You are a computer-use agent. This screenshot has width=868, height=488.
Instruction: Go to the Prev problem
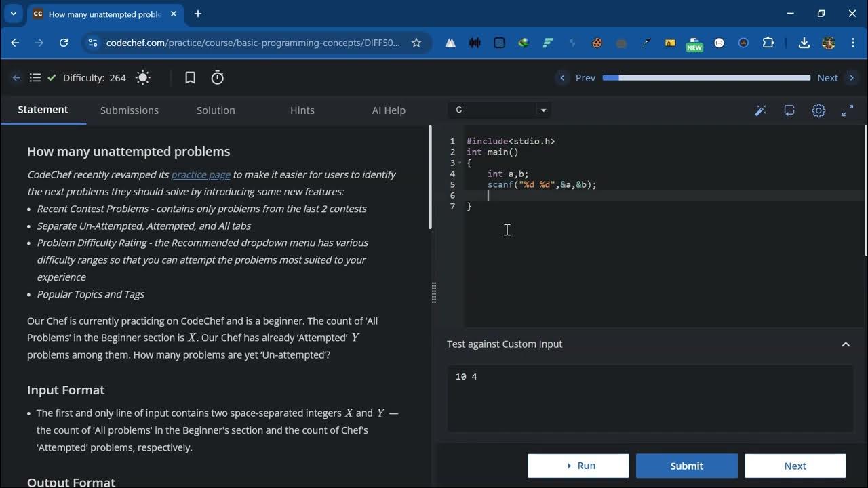(x=576, y=78)
